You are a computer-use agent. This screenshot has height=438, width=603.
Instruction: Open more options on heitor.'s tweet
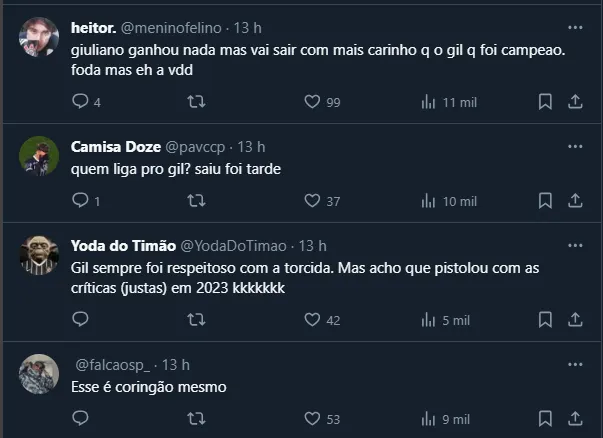click(574, 27)
